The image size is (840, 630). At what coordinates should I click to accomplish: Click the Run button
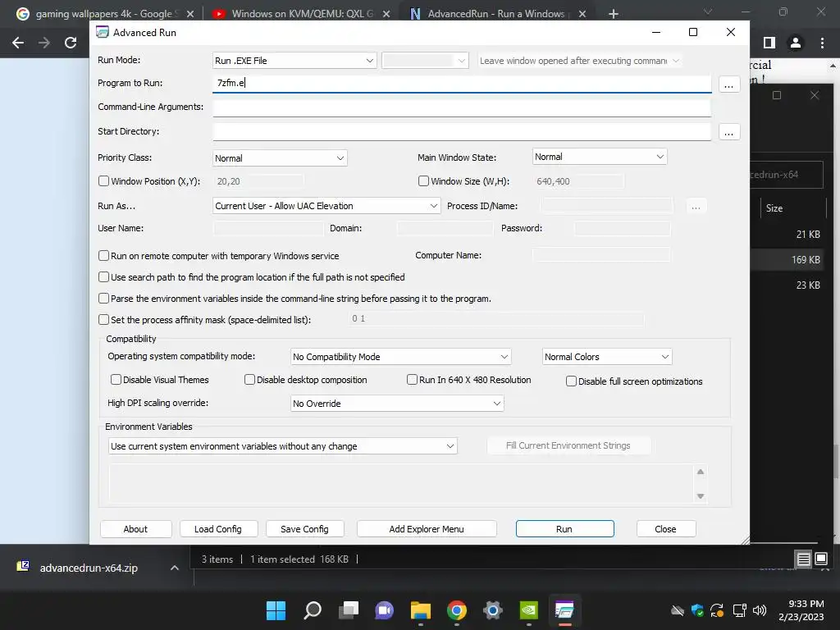[564, 529]
